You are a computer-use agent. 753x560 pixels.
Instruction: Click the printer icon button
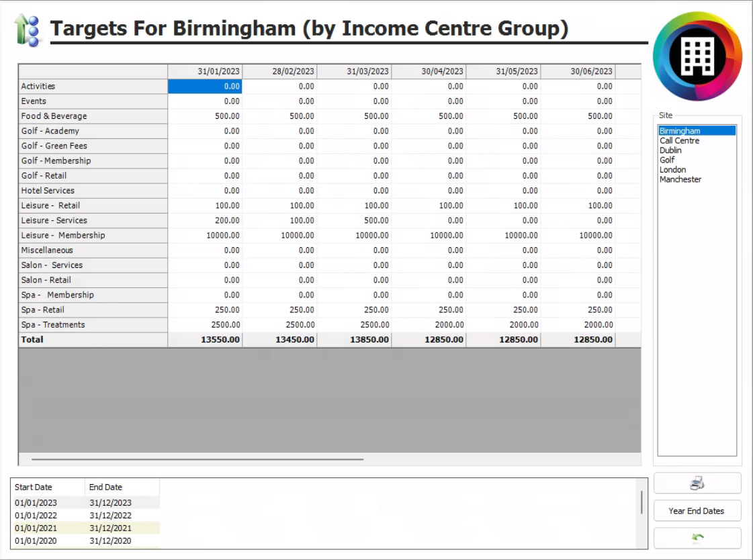point(697,483)
